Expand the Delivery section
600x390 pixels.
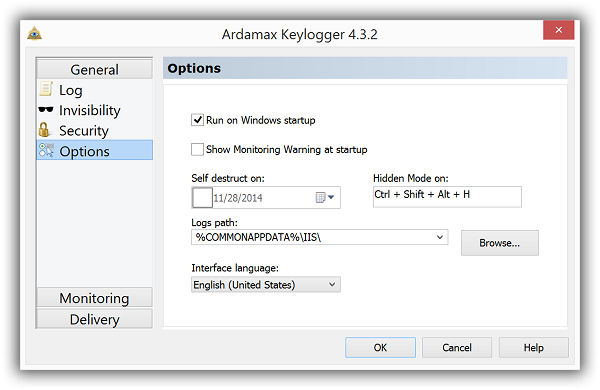pyautogui.click(x=95, y=319)
